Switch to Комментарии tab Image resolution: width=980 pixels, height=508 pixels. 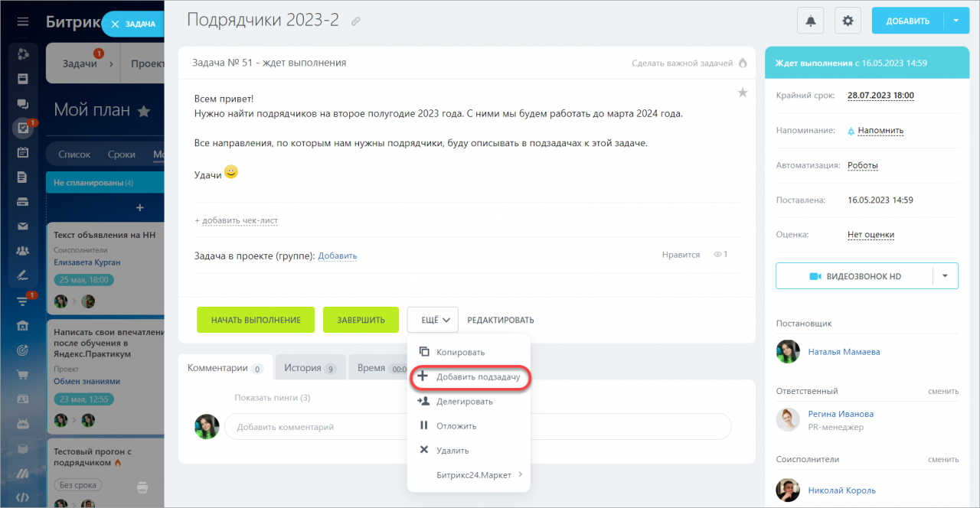click(x=225, y=368)
